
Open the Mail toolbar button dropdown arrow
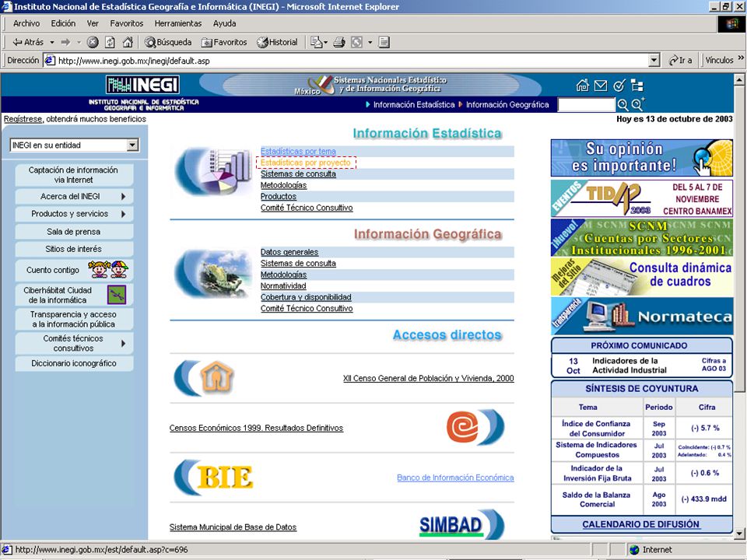(x=325, y=43)
